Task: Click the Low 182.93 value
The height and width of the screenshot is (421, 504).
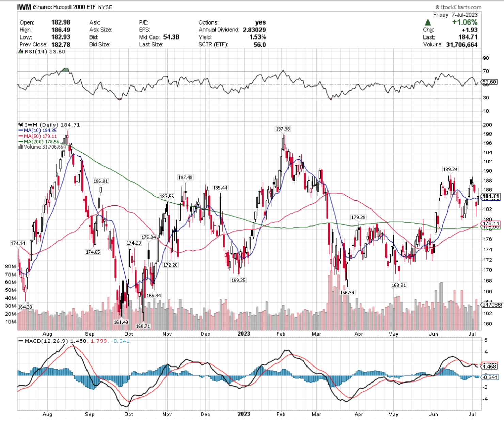Action: click(61, 37)
